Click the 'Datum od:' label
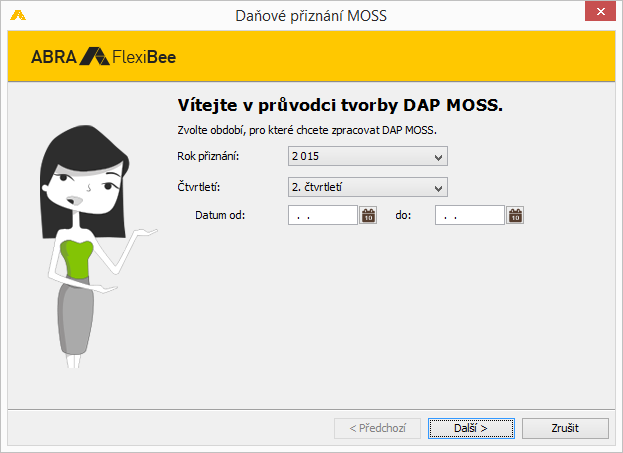Viewport: 623px width, 453px height. point(220,215)
